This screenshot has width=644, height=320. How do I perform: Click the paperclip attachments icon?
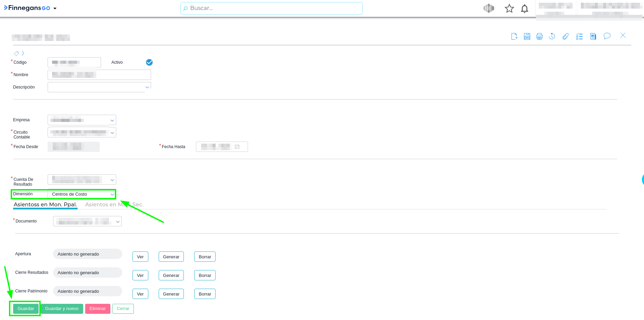(565, 37)
